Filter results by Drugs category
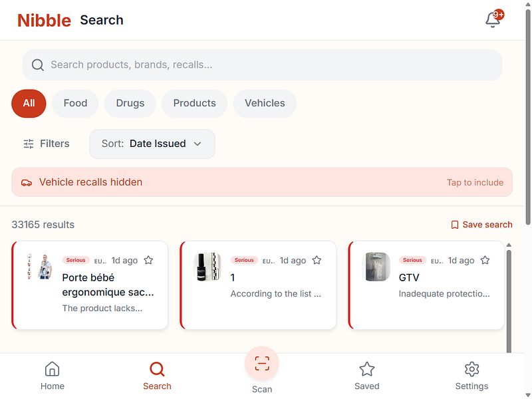Image resolution: width=532 pixels, height=399 pixels. tap(130, 103)
